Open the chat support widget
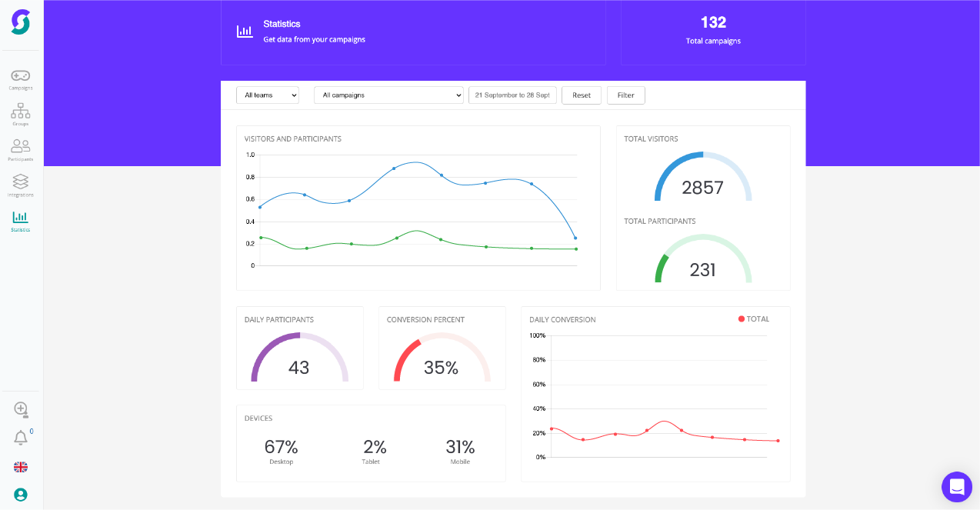The height and width of the screenshot is (510, 980). tap(957, 487)
